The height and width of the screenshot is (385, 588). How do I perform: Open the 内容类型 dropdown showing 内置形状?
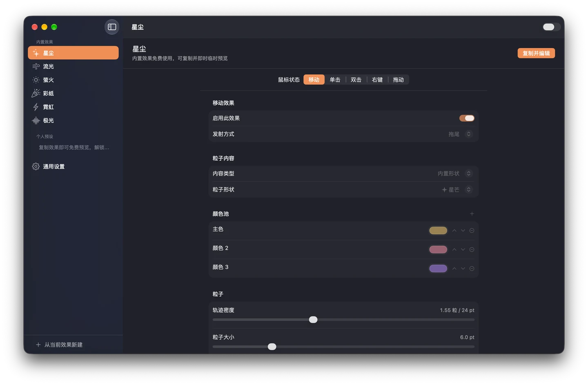[455, 174]
